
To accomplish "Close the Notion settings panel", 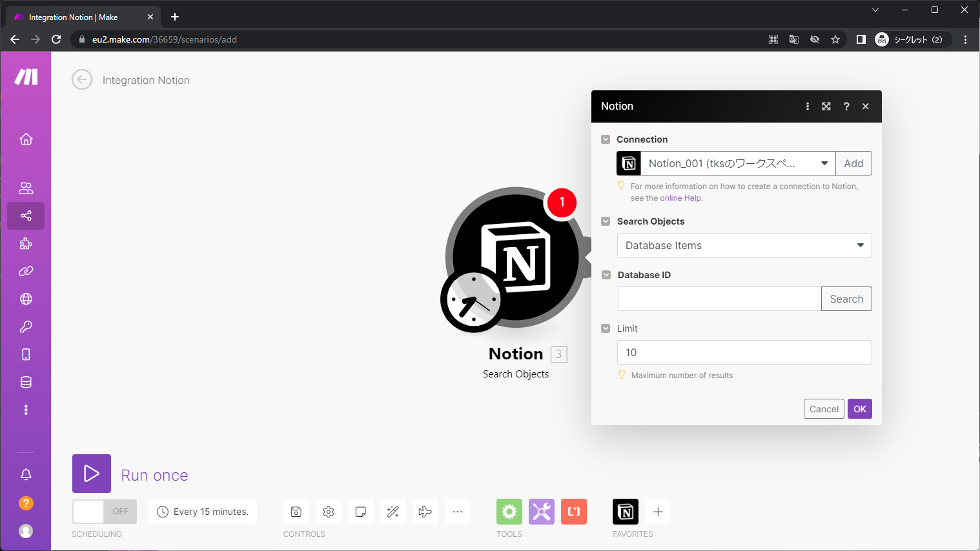I will (x=866, y=106).
